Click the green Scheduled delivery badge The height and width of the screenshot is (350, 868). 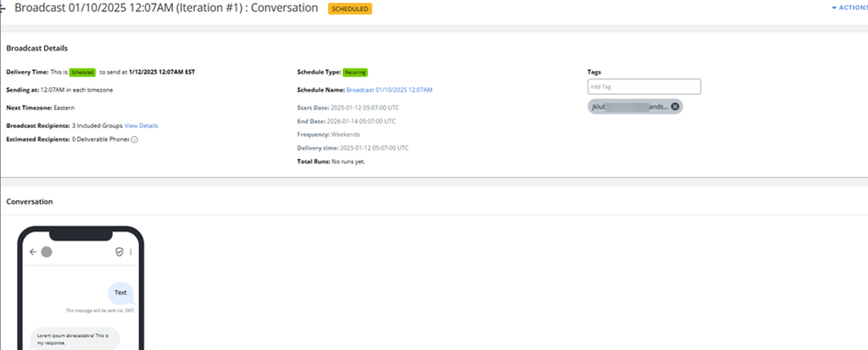pyautogui.click(x=83, y=73)
